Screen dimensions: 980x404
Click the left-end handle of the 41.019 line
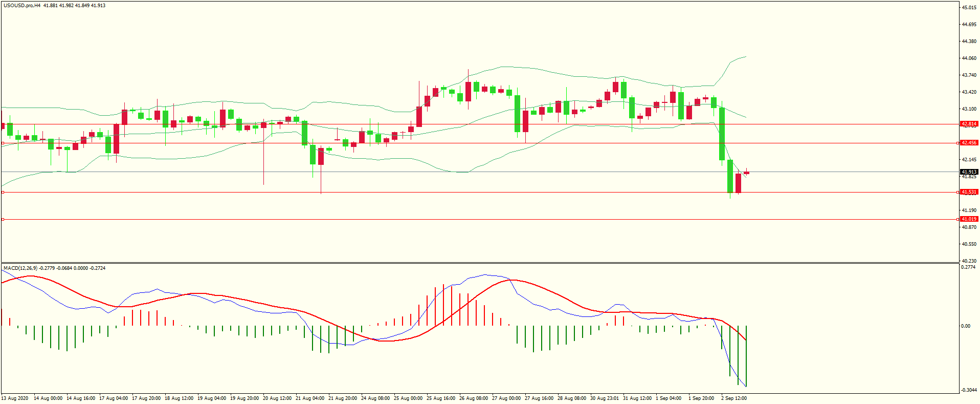(x=3, y=219)
